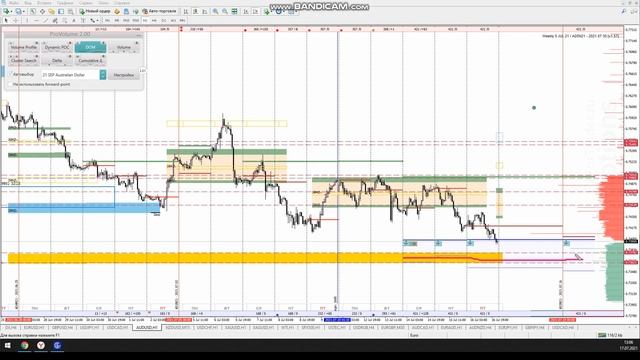The image size is (640, 360).
Task: Select the horizontal line drawing tool
Action: (x=36, y=20)
